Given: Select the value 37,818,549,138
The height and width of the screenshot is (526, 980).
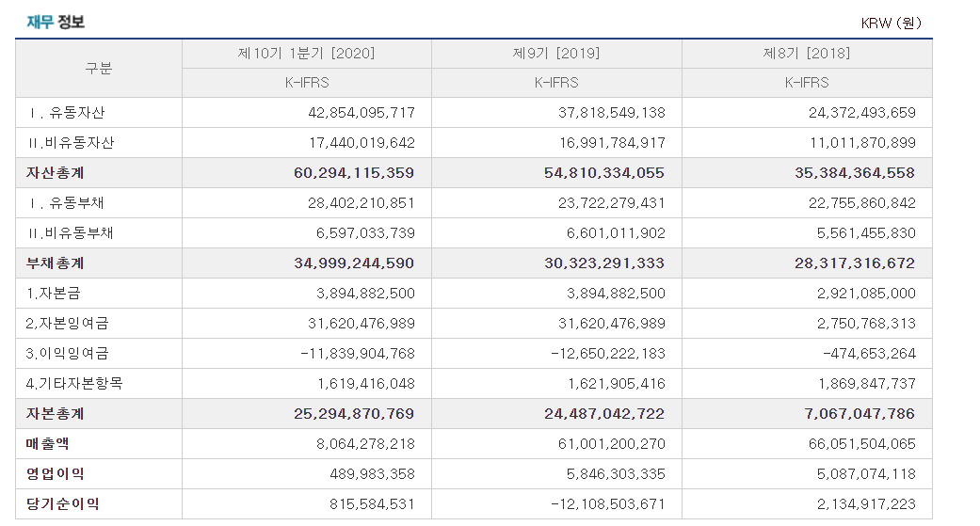Looking at the screenshot, I should click(x=612, y=113).
